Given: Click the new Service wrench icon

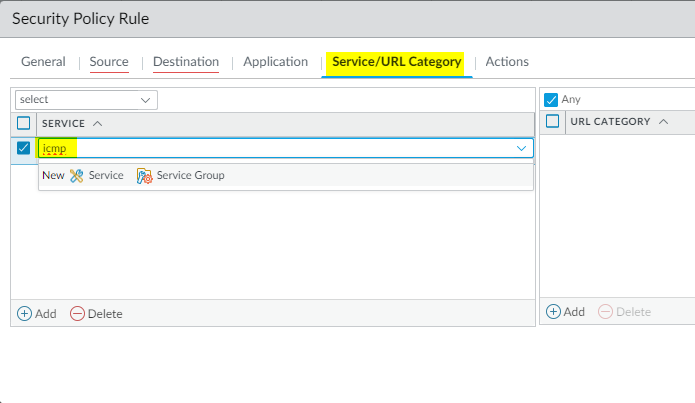Looking at the screenshot, I should point(77,175).
